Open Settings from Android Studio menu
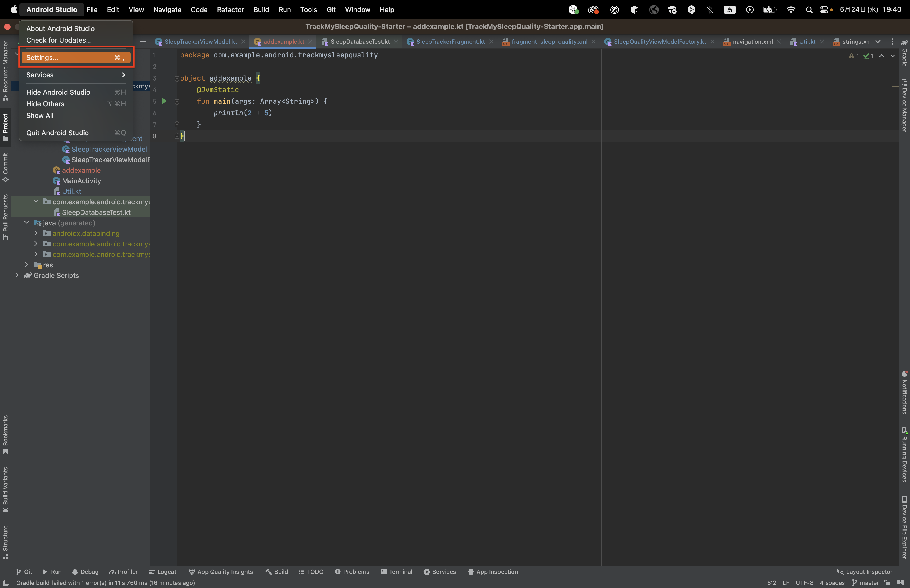The height and width of the screenshot is (588, 910). [x=76, y=58]
